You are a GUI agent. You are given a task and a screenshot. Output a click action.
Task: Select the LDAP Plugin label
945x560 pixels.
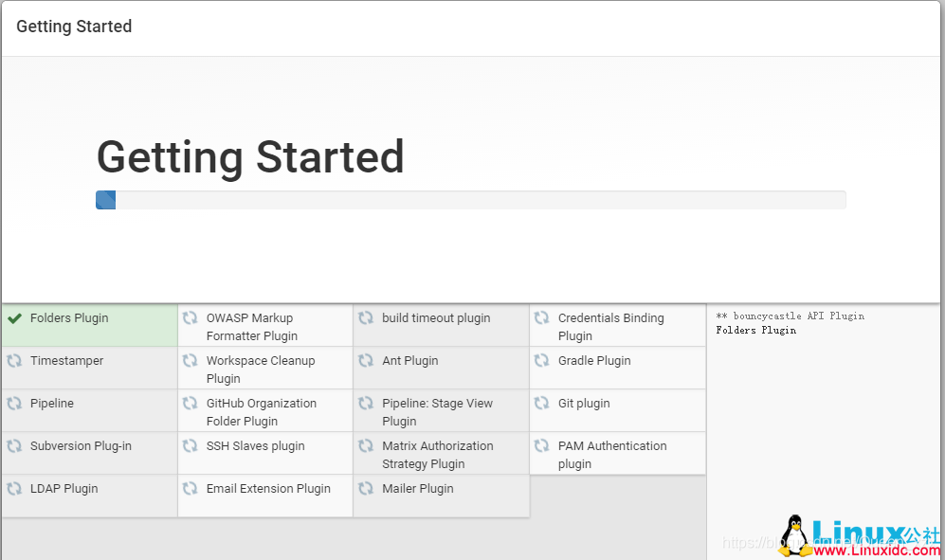(64, 489)
